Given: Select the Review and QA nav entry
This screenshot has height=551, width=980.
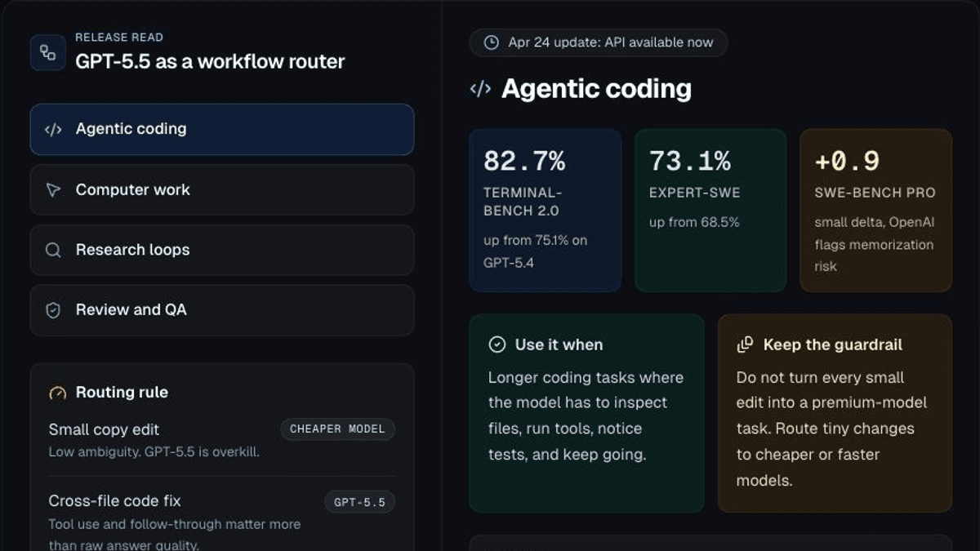Looking at the screenshot, I should click(x=221, y=310).
